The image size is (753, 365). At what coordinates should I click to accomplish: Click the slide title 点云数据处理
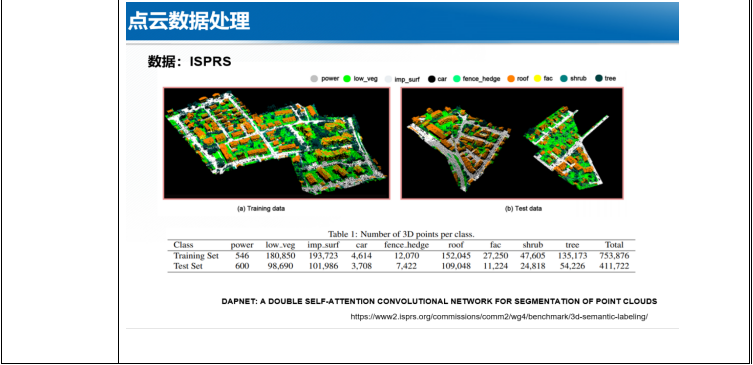(x=189, y=22)
